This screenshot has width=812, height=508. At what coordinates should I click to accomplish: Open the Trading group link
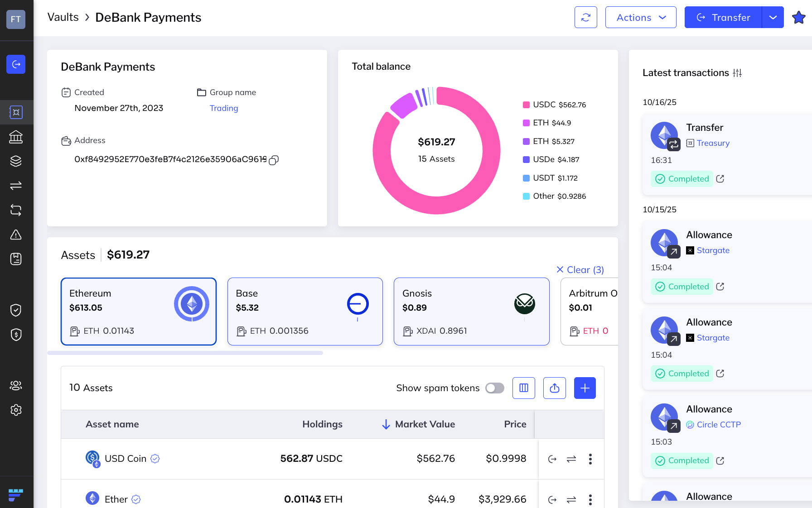tap(224, 108)
